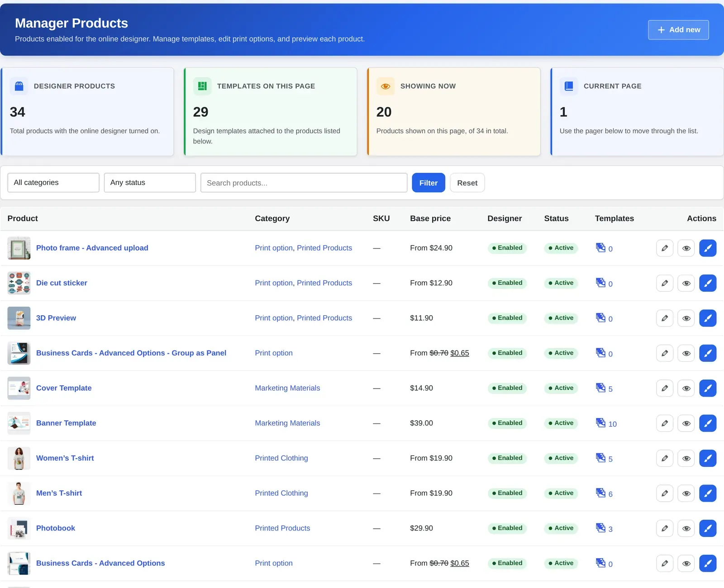The height and width of the screenshot is (588, 724).
Task: Click the Reset button
Action: pyautogui.click(x=467, y=183)
